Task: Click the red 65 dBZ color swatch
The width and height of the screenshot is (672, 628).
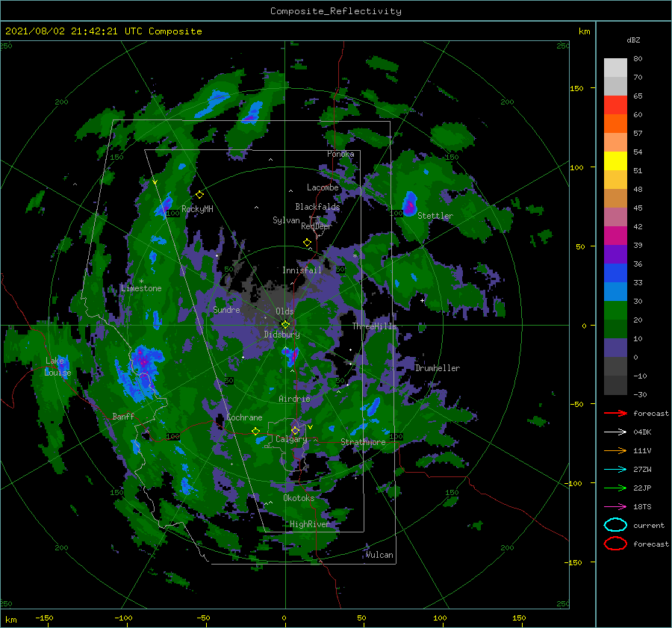Action: click(x=615, y=105)
